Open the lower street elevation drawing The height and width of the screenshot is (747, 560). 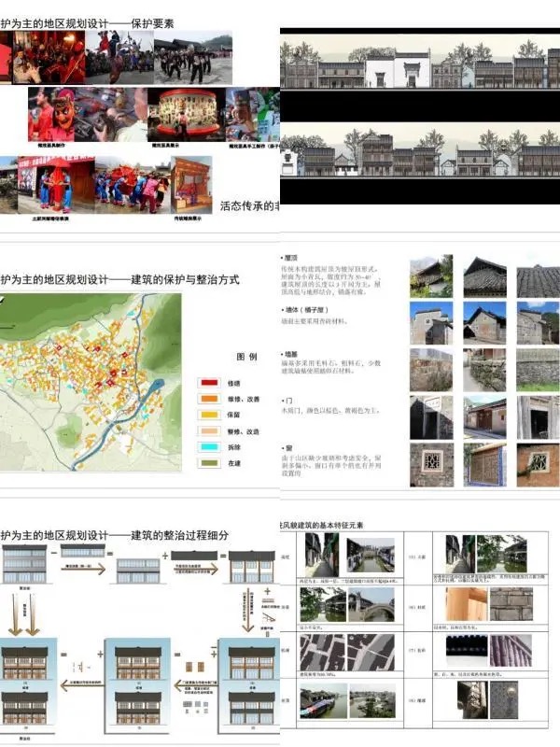pyautogui.click(x=420, y=154)
